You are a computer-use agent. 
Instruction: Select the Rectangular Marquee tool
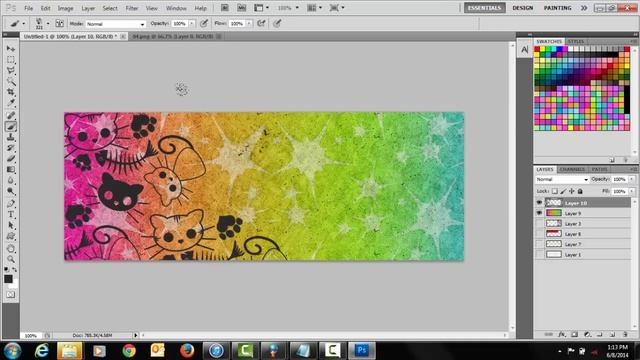[11, 60]
